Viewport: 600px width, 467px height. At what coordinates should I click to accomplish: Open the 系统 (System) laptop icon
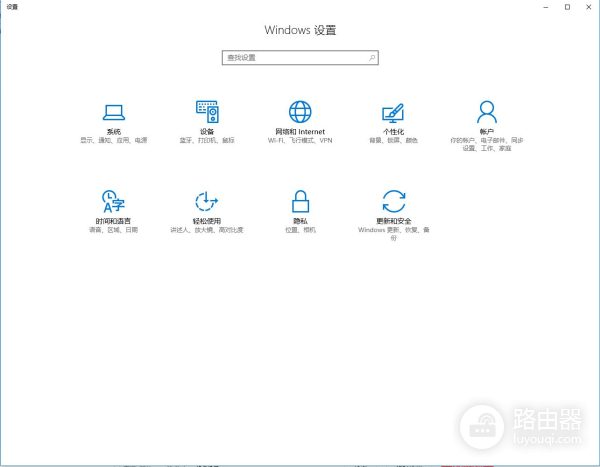pos(114,112)
